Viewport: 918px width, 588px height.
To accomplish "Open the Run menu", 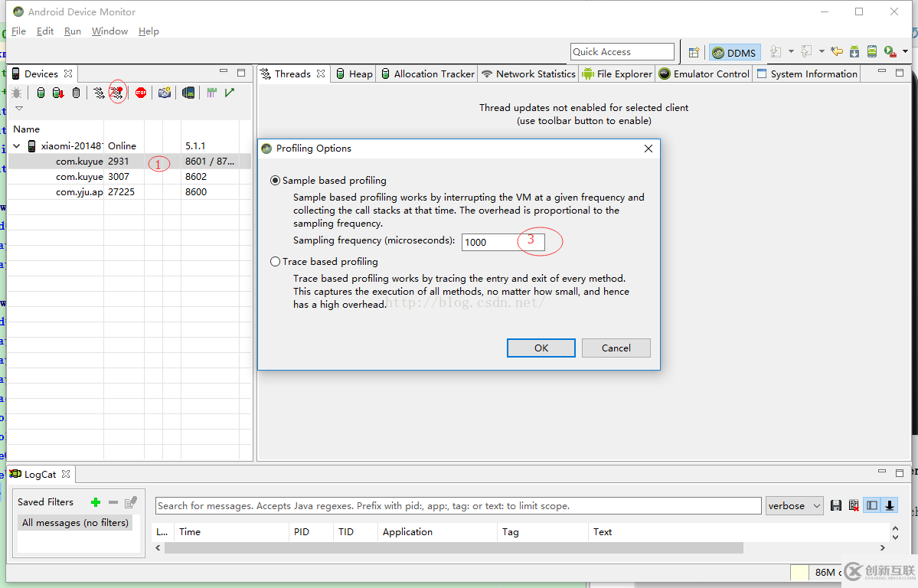I will pyautogui.click(x=73, y=31).
